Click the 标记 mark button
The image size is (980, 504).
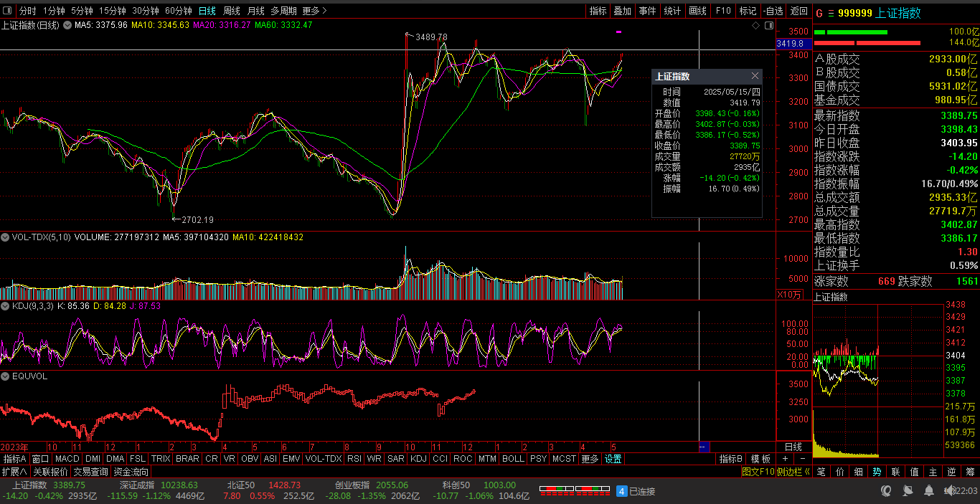point(748,11)
